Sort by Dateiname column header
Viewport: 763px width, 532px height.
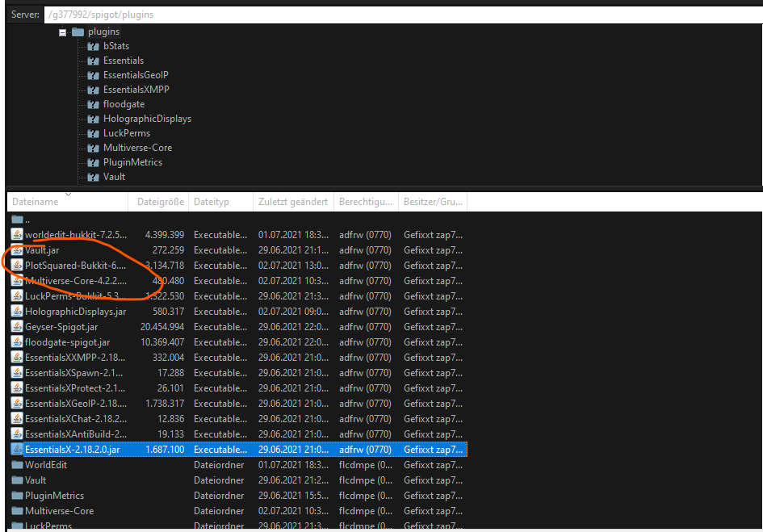click(68, 202)
